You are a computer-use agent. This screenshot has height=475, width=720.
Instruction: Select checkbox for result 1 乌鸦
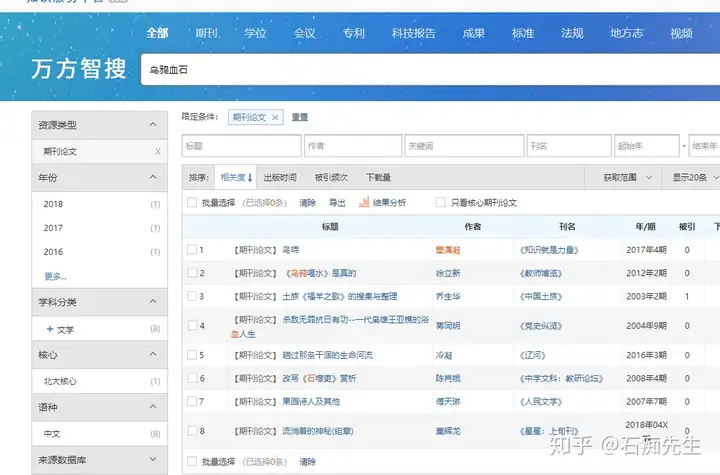[192, 249]
